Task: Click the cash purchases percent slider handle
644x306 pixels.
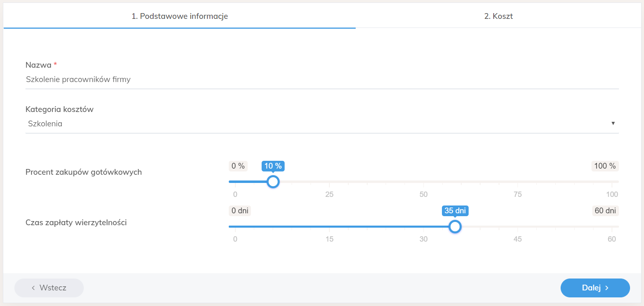Action: click(273, 182)
